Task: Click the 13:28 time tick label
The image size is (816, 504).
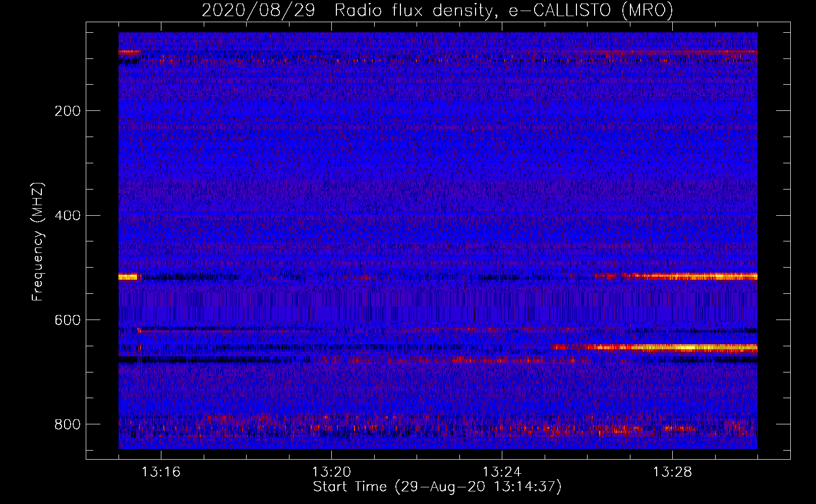Action: 672,472
